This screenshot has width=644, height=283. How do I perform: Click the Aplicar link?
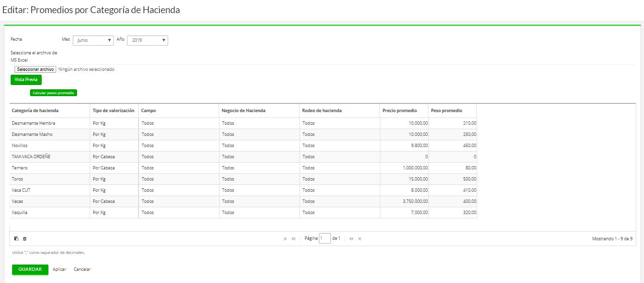[59, 269]
